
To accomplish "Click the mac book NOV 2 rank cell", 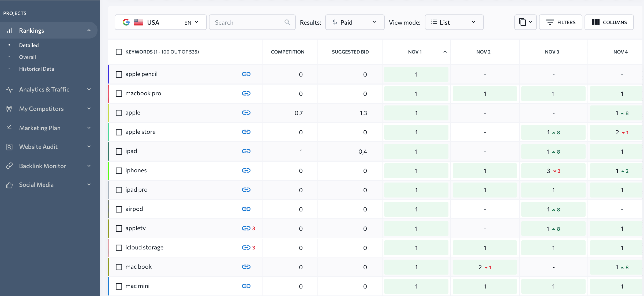I will coord(485,267).
